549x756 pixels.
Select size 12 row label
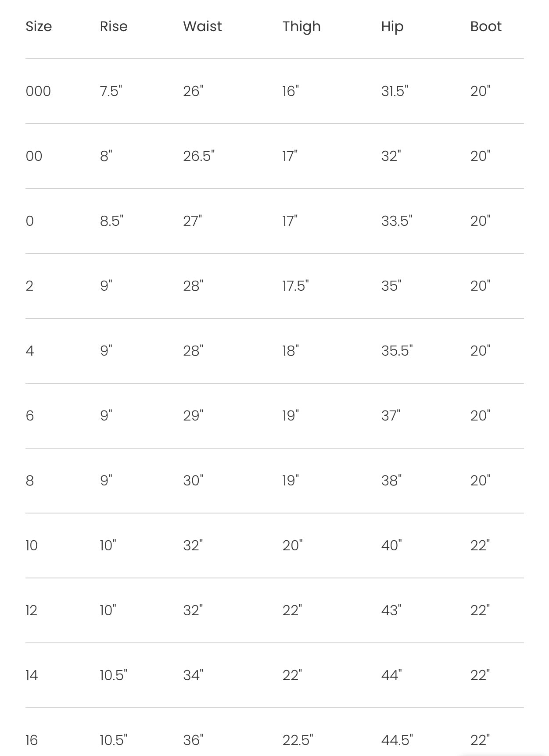[x=32, y=610]
